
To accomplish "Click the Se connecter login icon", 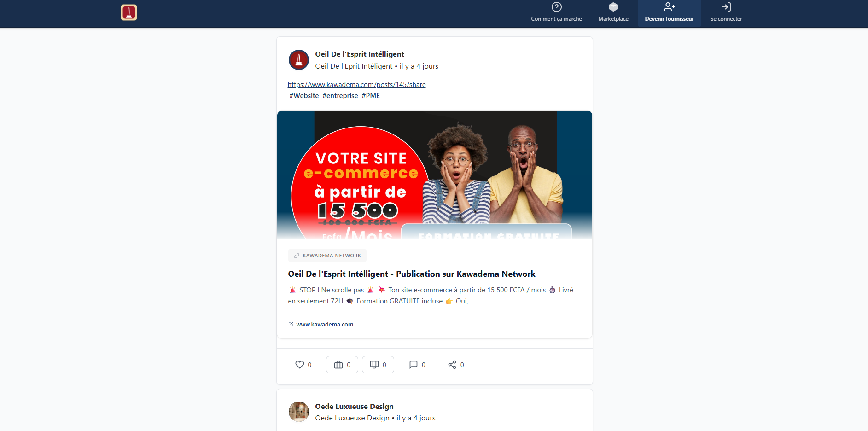I will tap(726, 7).
